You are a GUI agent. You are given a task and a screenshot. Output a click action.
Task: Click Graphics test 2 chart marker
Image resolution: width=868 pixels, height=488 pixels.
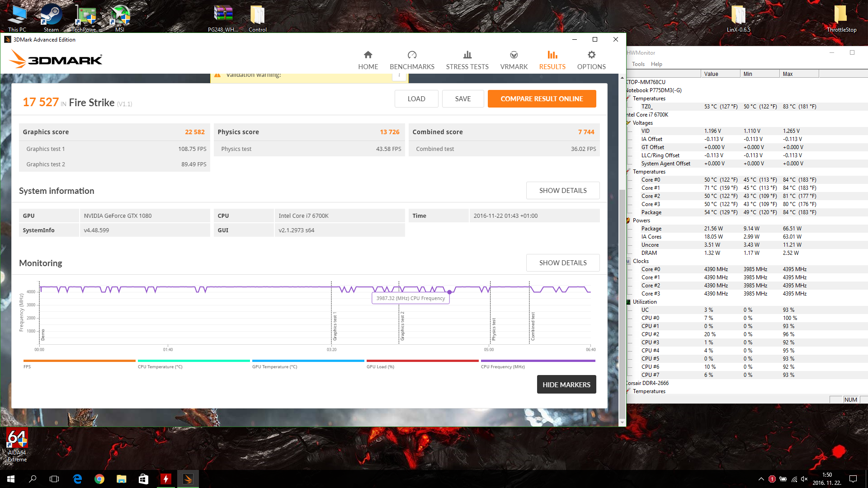coord(402,326)
